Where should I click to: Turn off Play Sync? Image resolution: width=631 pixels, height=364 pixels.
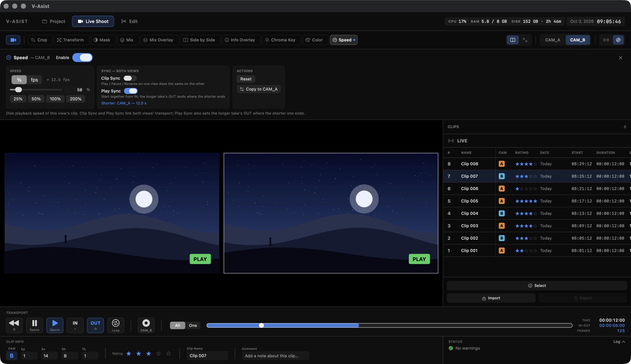point(131,91)
